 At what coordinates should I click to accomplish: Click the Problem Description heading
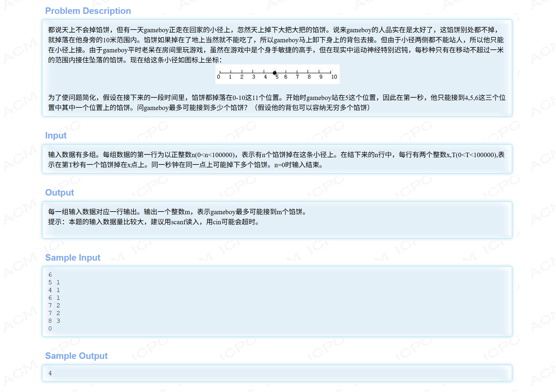[x=88, y=11]
